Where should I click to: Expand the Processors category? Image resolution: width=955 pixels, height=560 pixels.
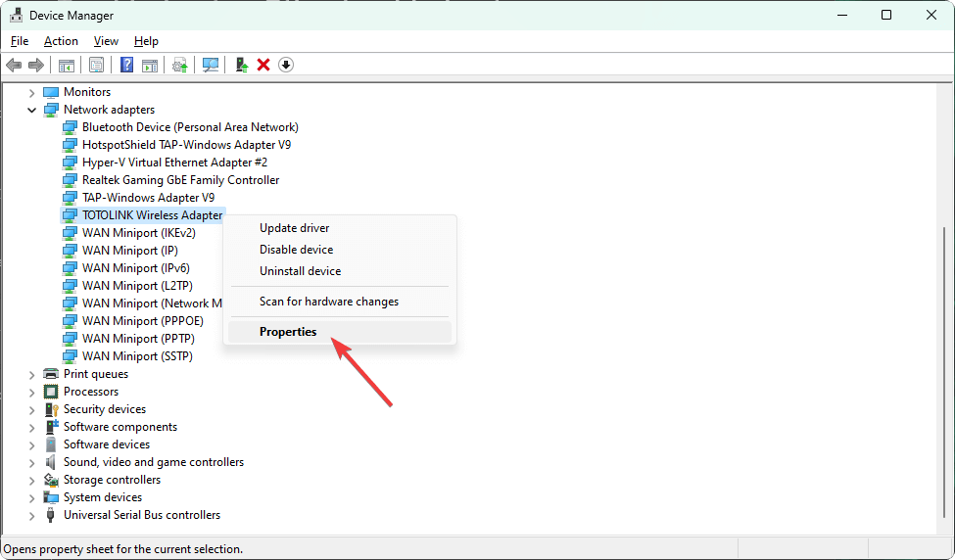tap(31, 392)
